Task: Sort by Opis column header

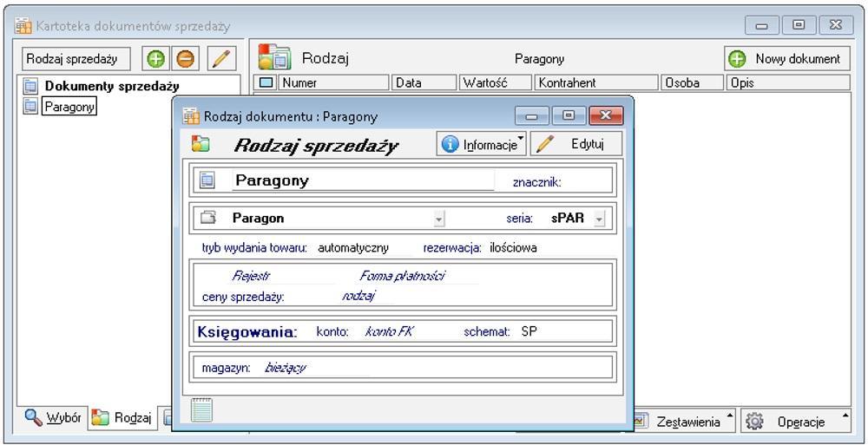Action: point(788,82)
